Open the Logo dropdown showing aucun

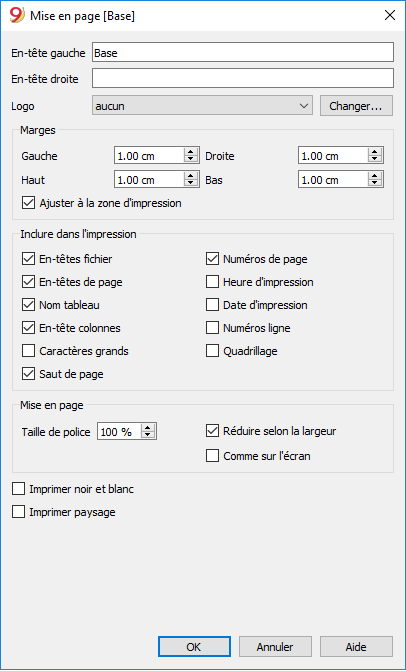pos(202,106)
